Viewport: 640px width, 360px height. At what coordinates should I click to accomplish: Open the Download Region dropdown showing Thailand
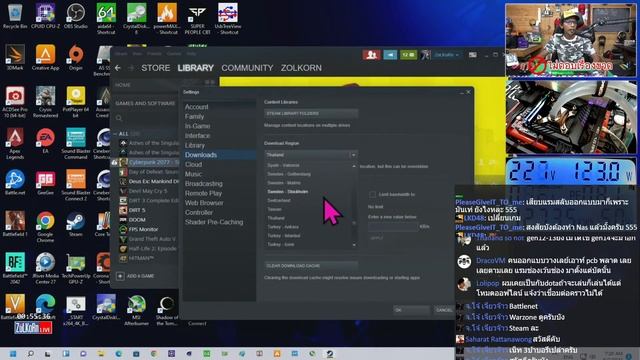(311, 155)
